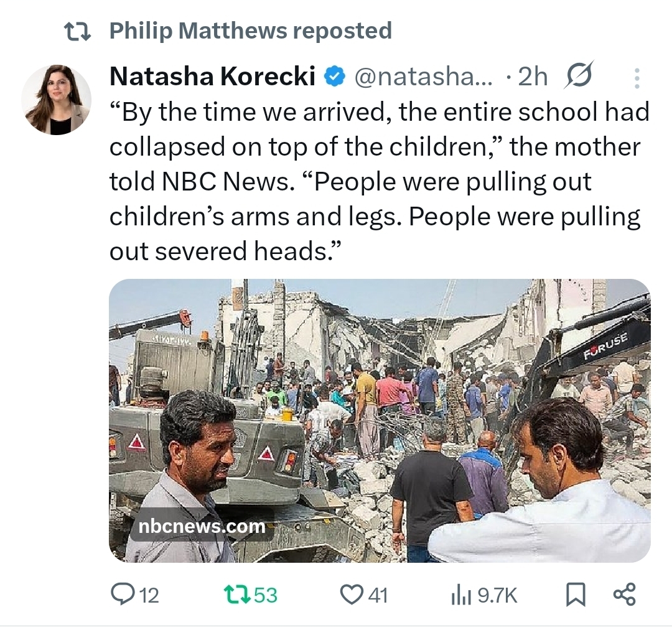Click the 53 reposts count

pos(265,596)
